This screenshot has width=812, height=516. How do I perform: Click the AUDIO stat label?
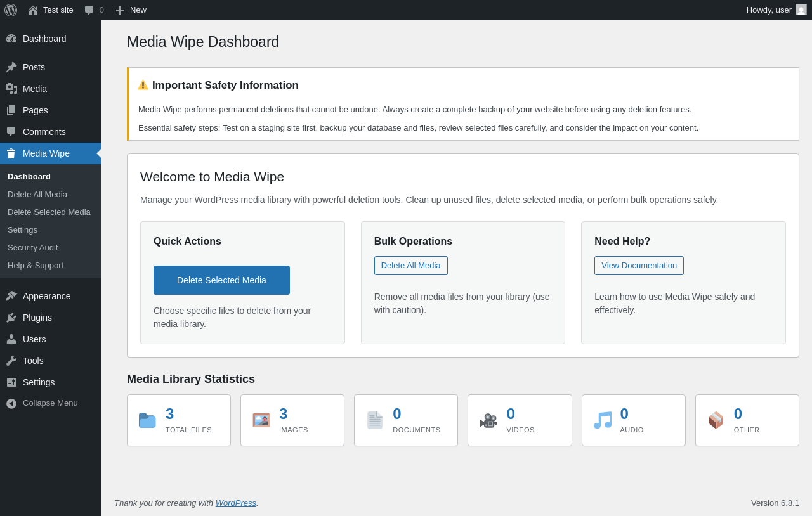[632, 430]
